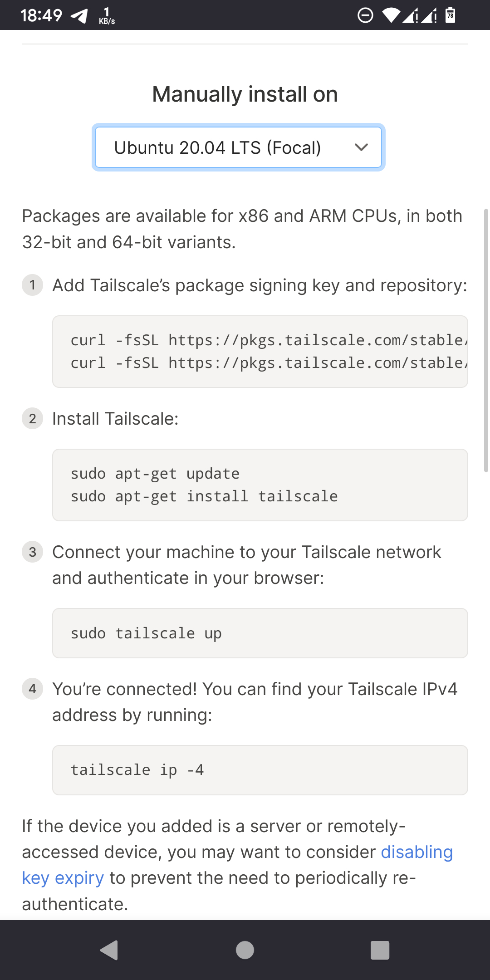Tap the step 1 number badge
This screenshot has width=490, height=980.
[32, 285]
